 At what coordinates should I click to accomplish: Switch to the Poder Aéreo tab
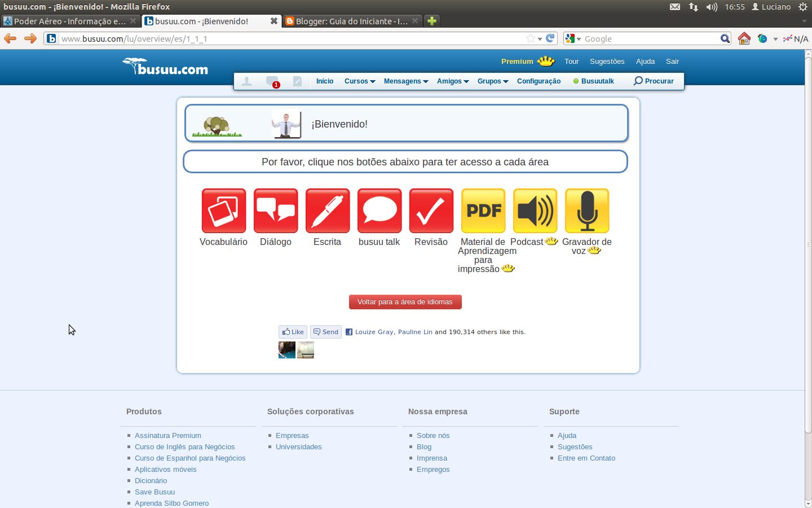pyautogui.click(x=70, y=21)
